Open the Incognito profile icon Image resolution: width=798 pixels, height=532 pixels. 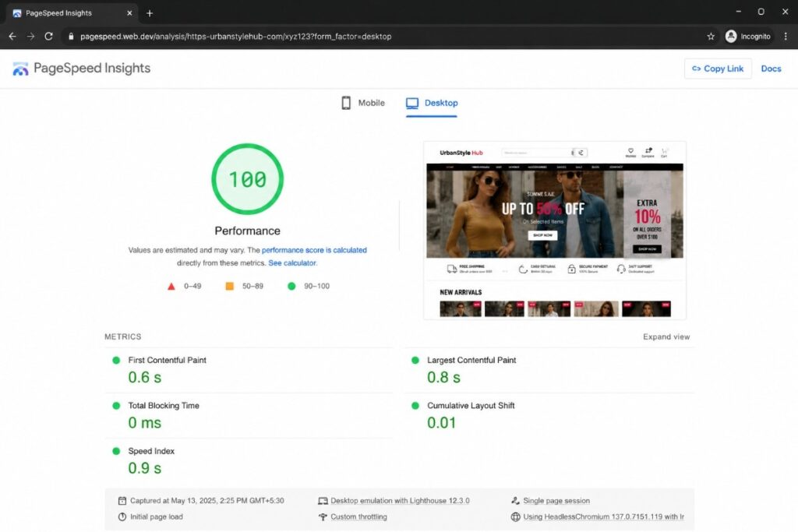(x=731, y=36)
